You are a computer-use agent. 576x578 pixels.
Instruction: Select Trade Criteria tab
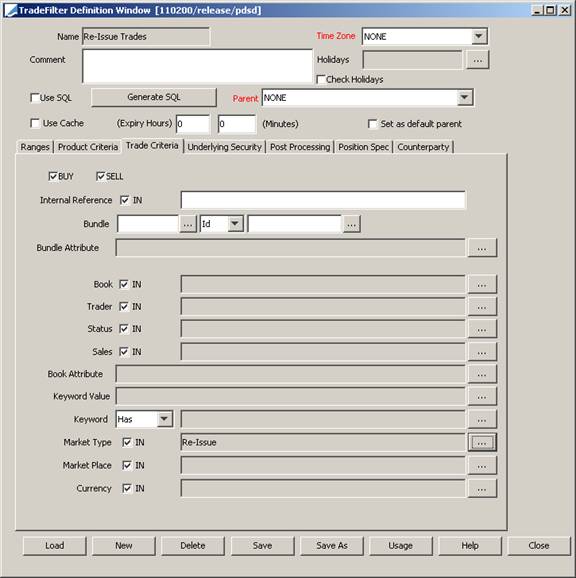(x=152, y=146)
